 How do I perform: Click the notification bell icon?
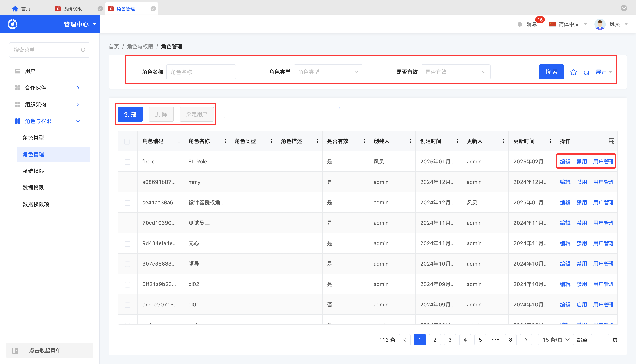[x=519, y=24]
